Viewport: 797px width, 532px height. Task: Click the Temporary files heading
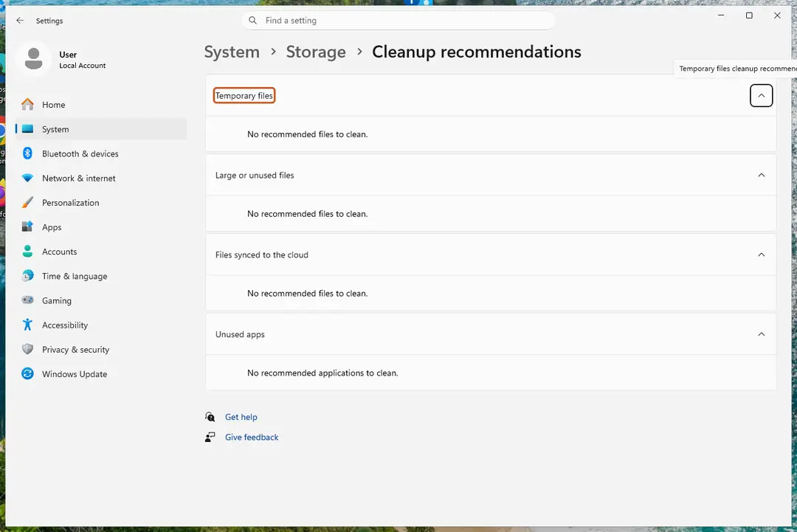click(244, 95)
